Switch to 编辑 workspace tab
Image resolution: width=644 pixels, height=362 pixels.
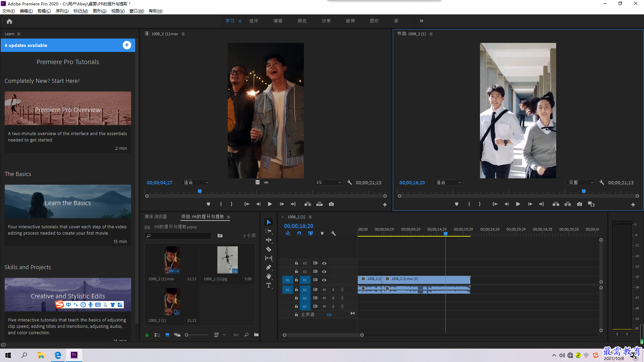coord(278,21)
